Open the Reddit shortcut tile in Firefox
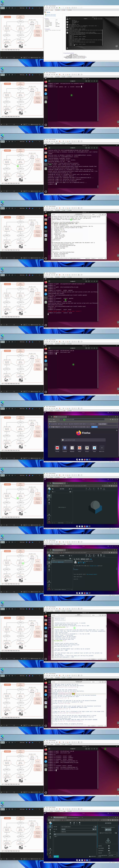 click(79, 448)
